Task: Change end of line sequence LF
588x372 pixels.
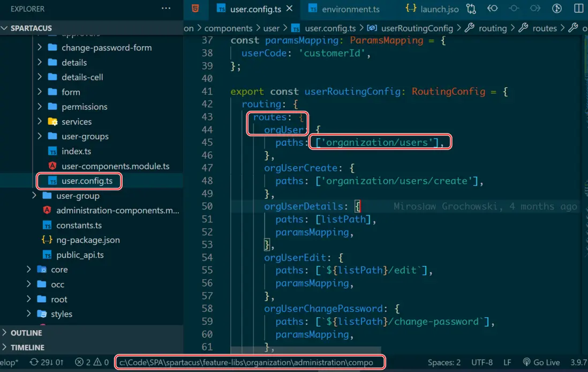Action: tap(507, 362)
